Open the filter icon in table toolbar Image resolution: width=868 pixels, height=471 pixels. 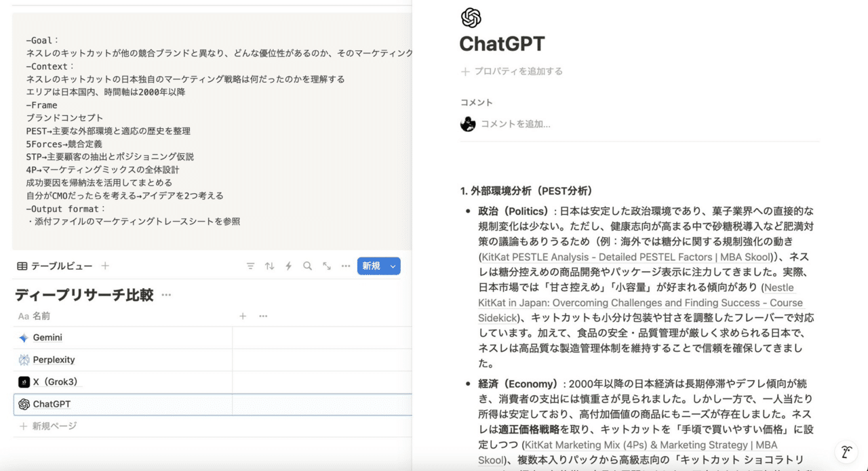250,266
